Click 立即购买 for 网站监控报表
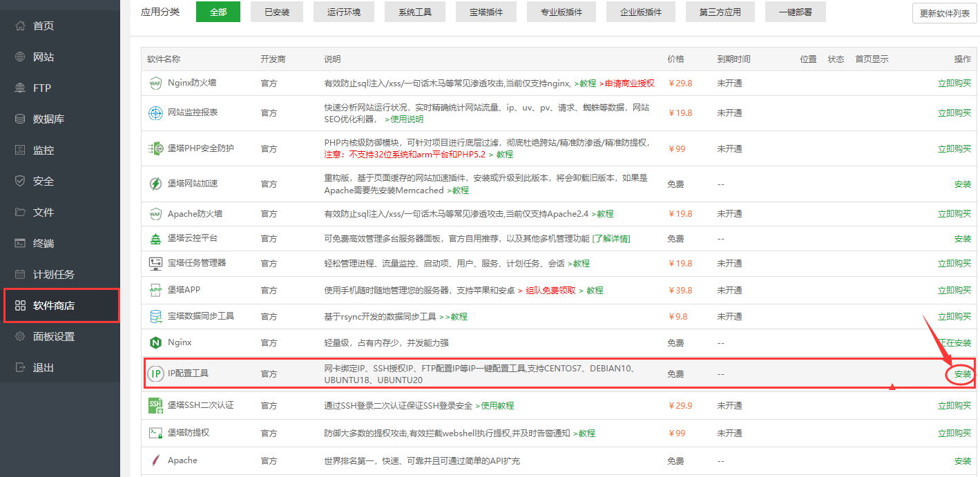 954,113
